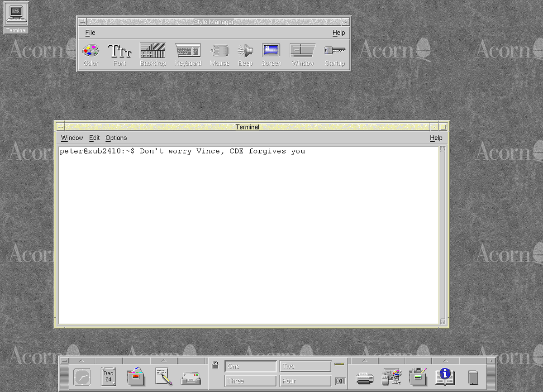Image resolution: width=543 pixels, height=392 pixels.
Task: Open Keyboard settings in Style Manager
Action: 188,55
